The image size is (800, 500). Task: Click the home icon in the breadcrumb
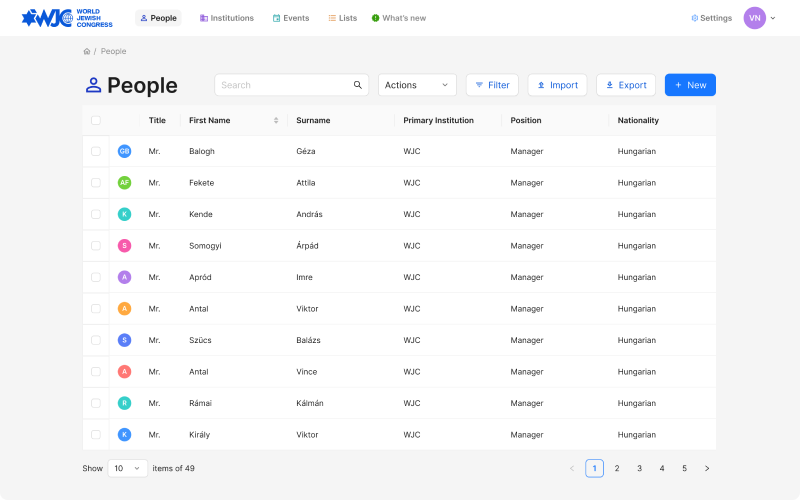click(x=87, y=51)
